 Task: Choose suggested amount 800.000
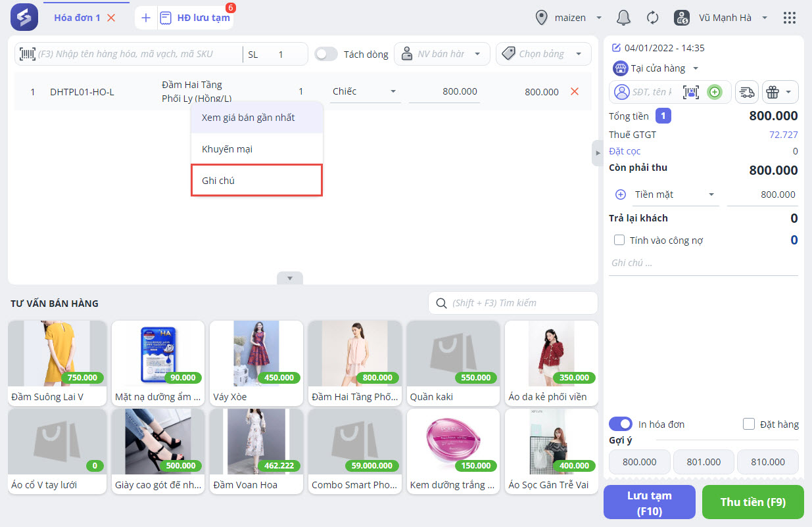click(x=640, y=462)
